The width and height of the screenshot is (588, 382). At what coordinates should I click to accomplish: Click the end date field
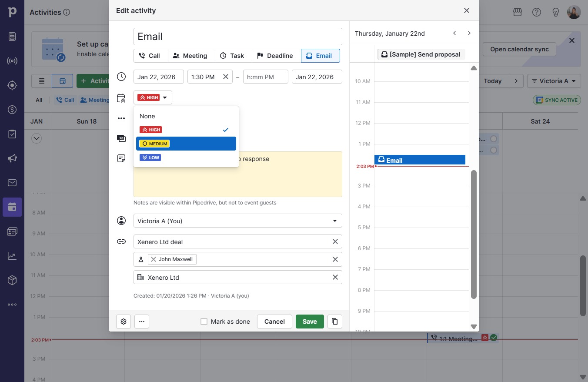317,77
